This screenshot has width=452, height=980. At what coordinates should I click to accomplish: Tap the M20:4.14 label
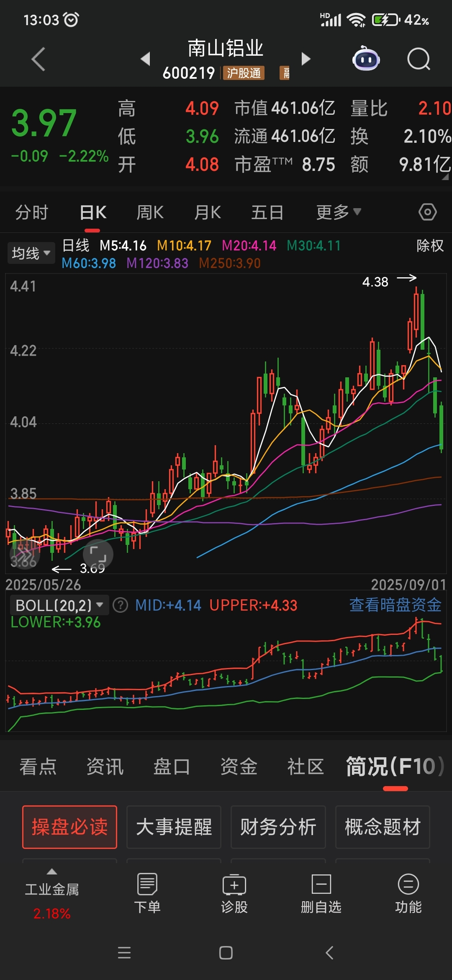tap(249, 245)
